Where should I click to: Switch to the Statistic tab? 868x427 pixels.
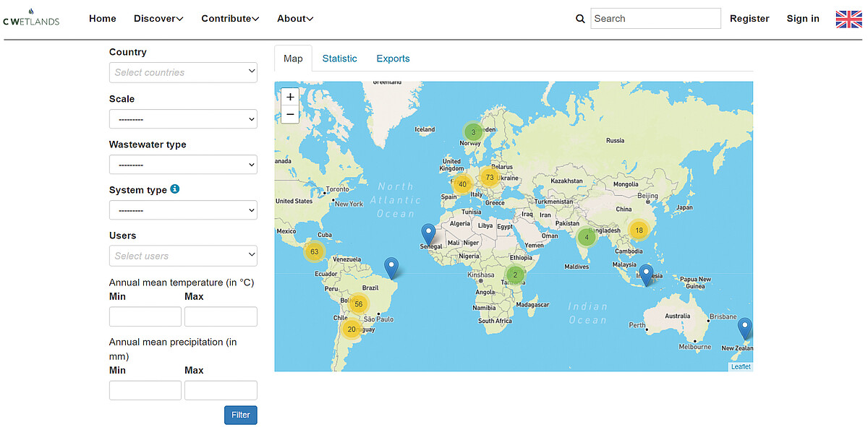click(x=339, y=59)
